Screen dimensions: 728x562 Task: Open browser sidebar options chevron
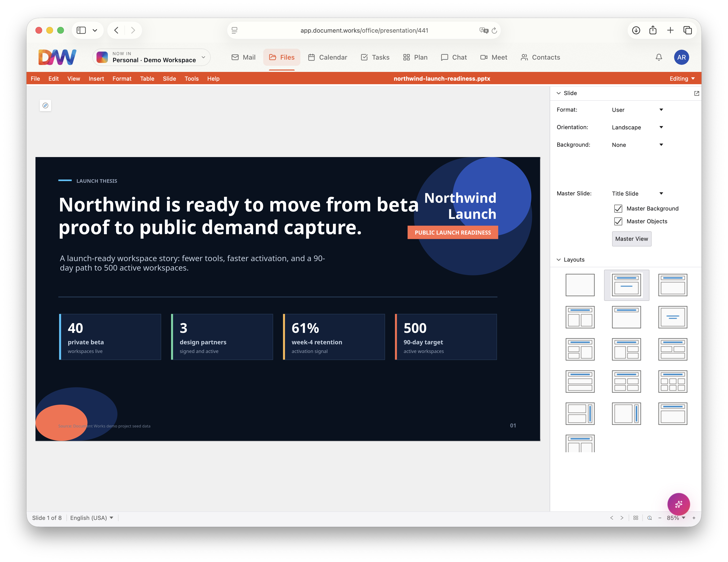click(95, 30)
